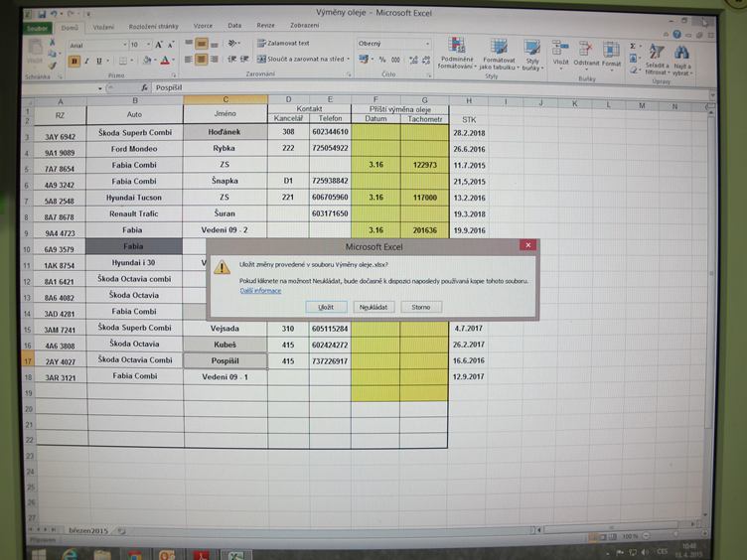This screenshot has width=747, height=560.
Task: Increase font size with the large A icon
Action: 159,45
